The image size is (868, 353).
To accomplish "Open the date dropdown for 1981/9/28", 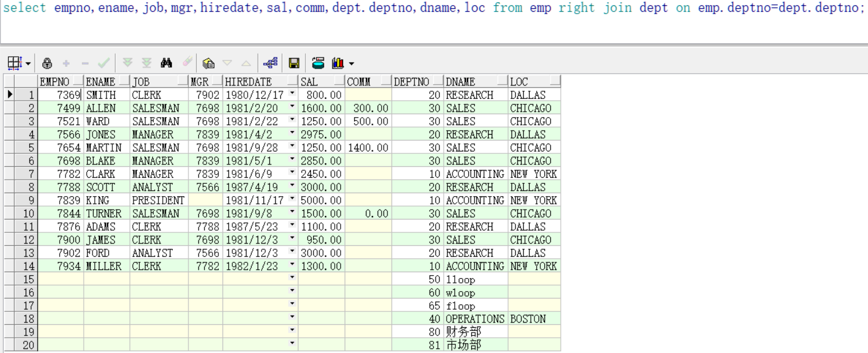I will pos(293,148).
